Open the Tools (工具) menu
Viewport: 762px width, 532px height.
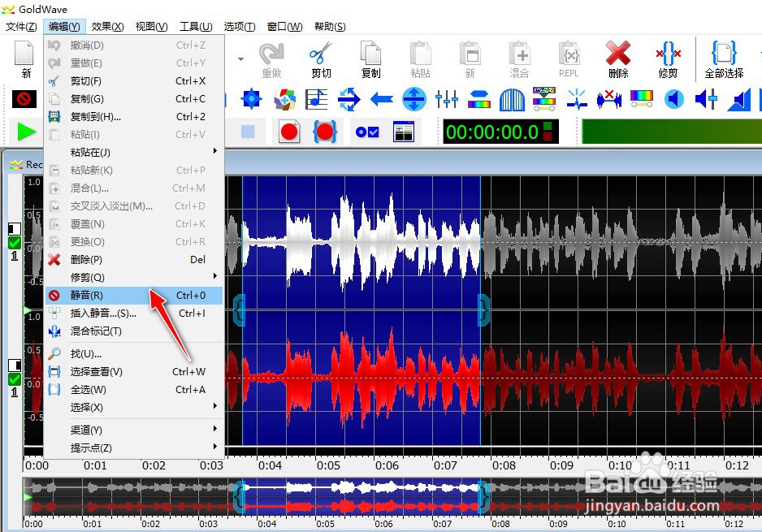click(196, 26)
